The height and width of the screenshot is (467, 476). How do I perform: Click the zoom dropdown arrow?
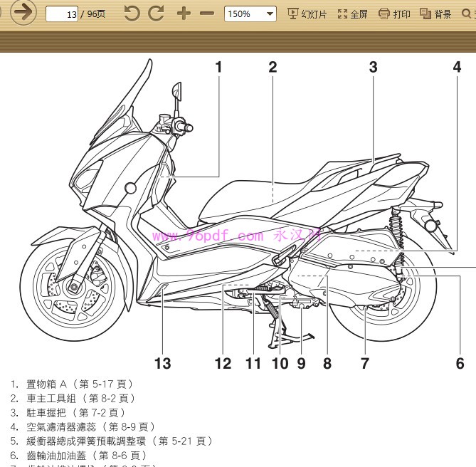269,14
